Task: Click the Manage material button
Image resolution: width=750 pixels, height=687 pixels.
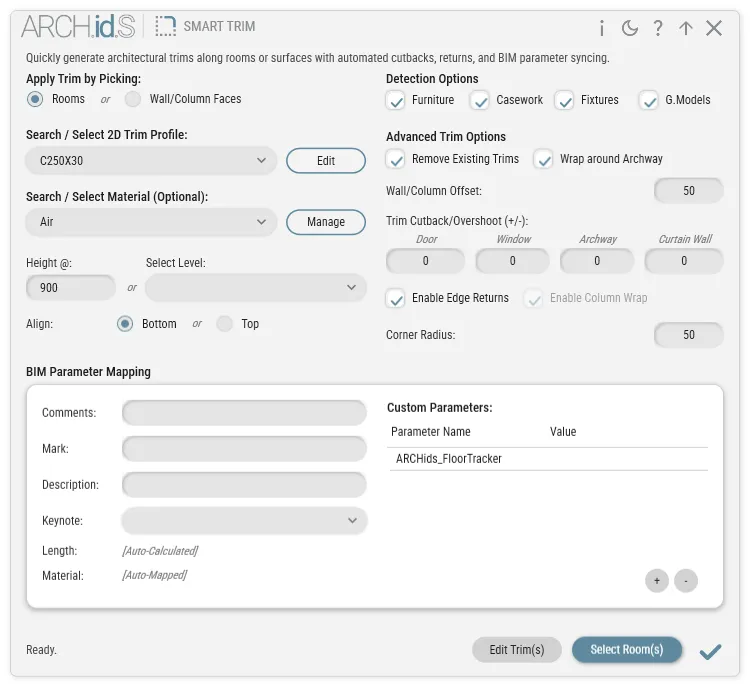Action: (x=326, y=222)
